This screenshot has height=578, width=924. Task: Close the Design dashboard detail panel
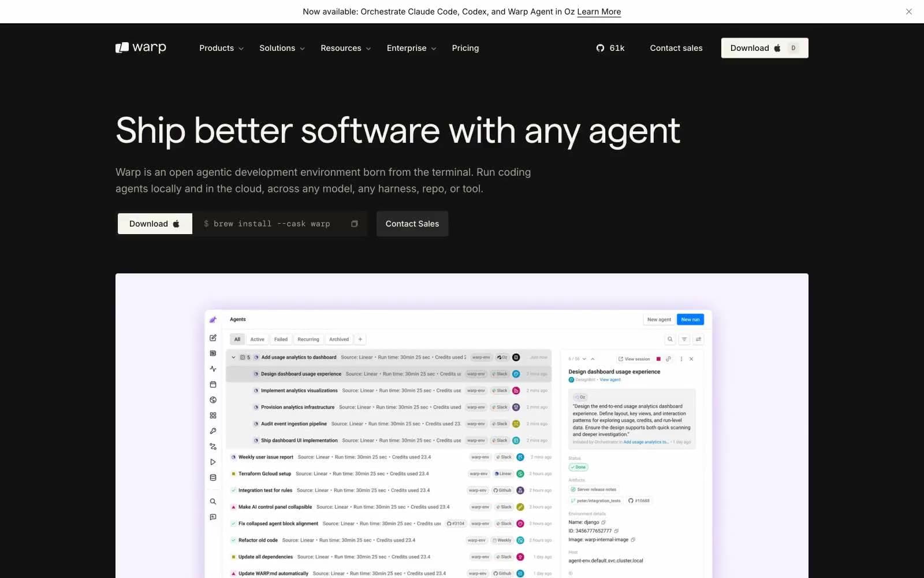[691, 359]
